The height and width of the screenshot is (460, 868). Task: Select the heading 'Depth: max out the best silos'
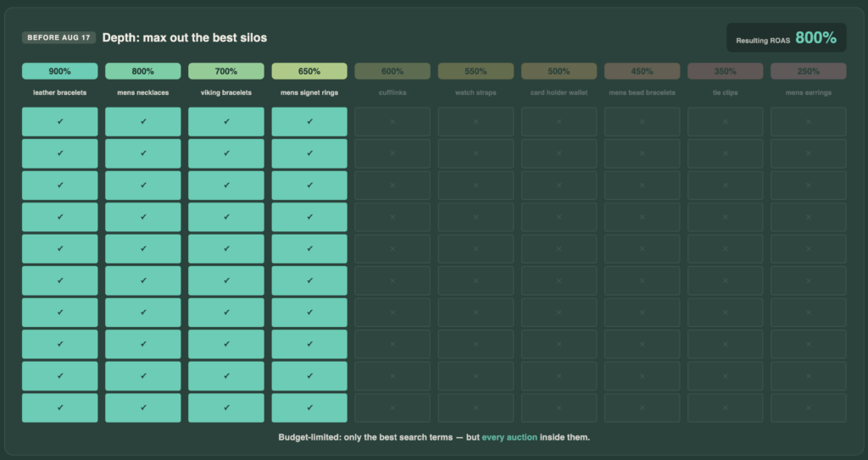184,37
